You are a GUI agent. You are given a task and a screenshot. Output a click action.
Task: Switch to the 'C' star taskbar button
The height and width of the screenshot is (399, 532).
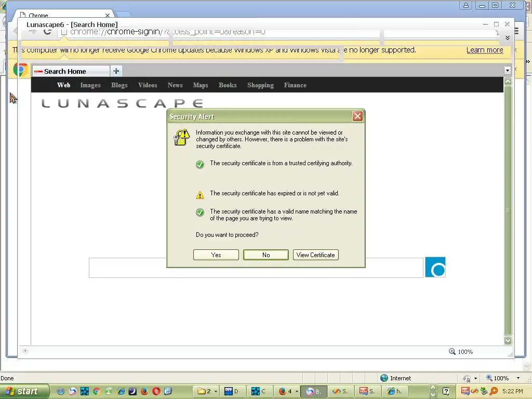pos(259,391)
